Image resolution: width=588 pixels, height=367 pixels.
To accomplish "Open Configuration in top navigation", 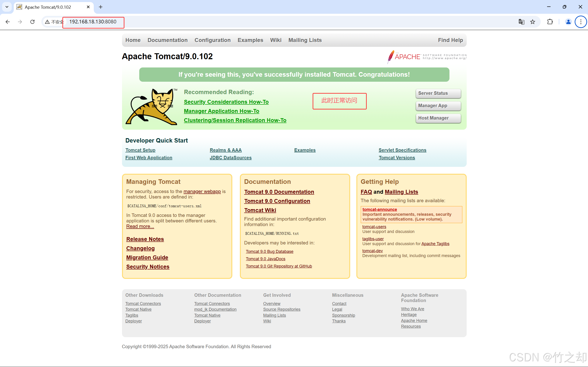I will click(212, 40).
